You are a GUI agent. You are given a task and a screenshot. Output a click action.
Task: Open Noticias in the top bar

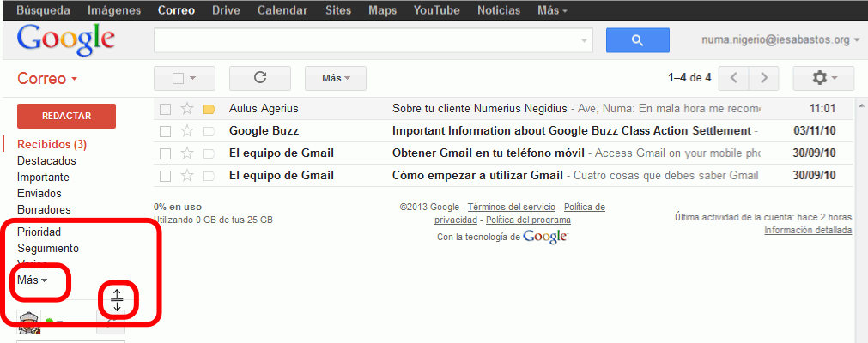coord(499,10)
